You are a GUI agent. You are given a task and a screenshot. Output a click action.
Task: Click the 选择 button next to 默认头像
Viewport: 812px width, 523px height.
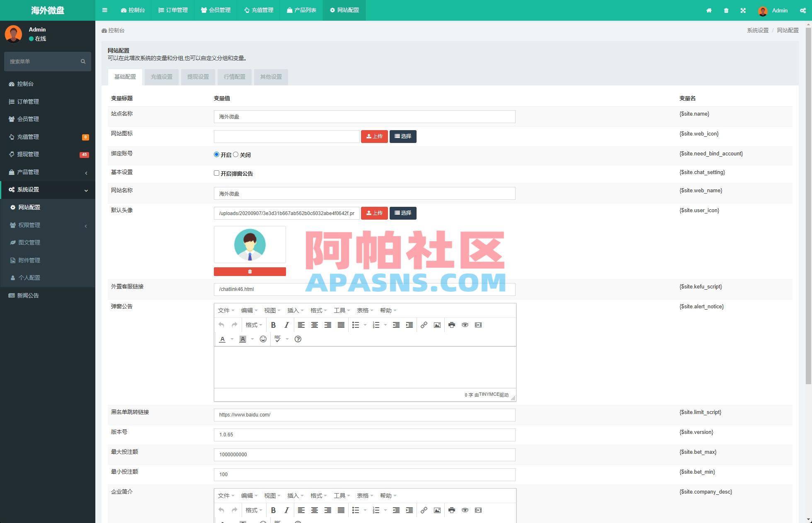[x=402, y=213]
